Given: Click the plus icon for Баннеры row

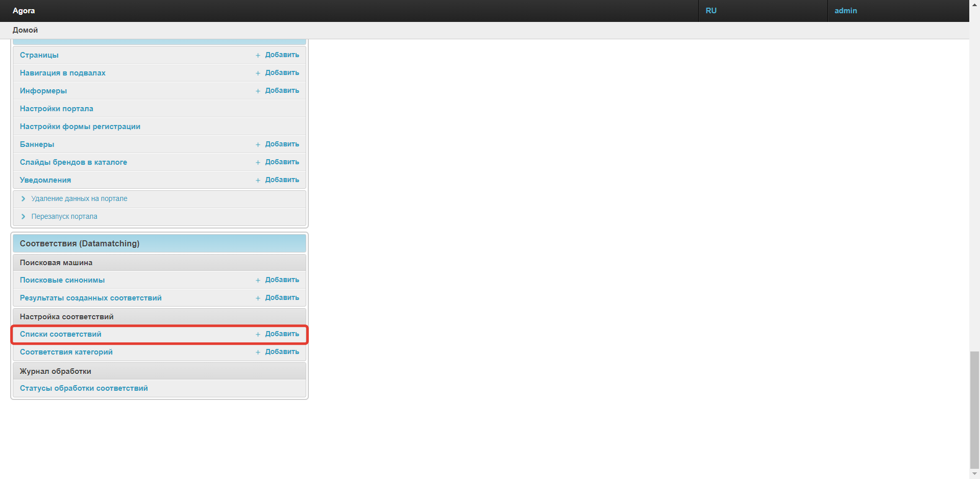Looking at the screenshot, I should 258,144.
